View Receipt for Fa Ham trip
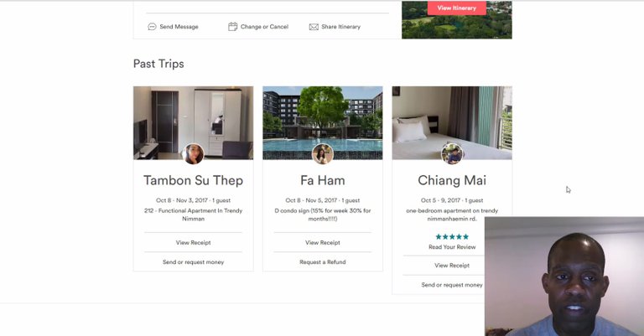Screen dimensions: 644x336 coord(322,242)
